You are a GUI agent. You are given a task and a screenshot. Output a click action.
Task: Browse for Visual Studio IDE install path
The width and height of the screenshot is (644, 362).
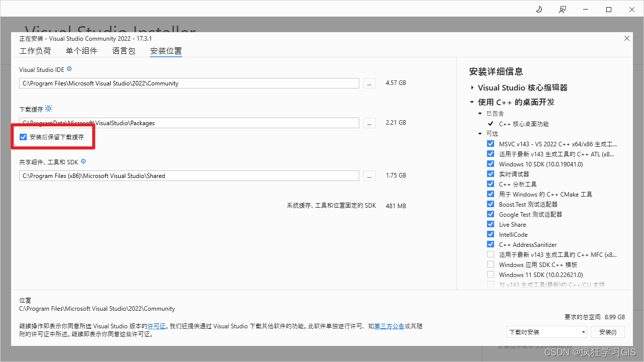pos(369,83)
